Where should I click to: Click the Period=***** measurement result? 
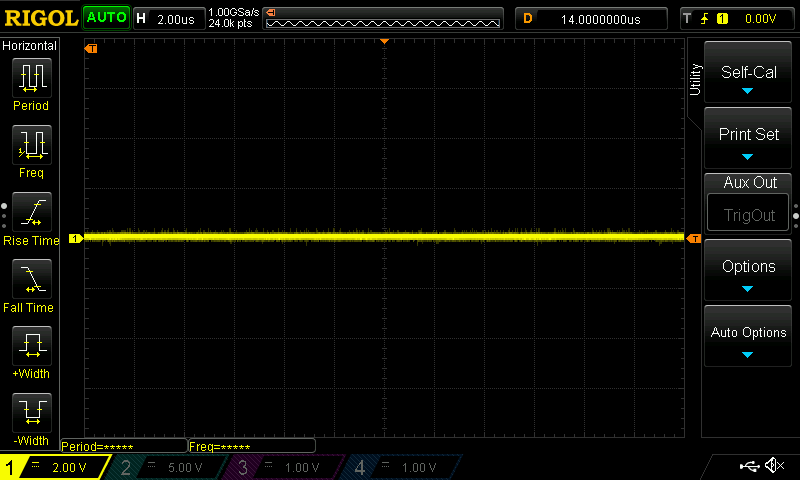click(123, 446)
